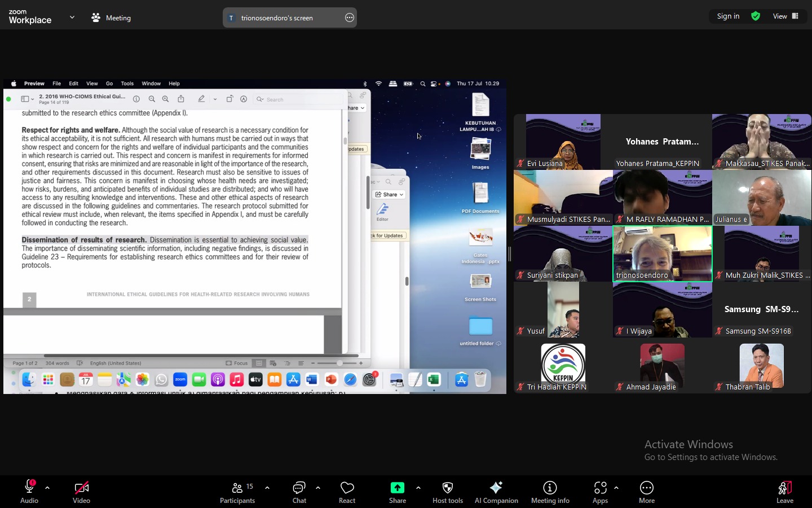The height and width of the screenshot is (508, 812).
Task: Toggle Focus mode in Word status bar
Action: pos(237,363)
